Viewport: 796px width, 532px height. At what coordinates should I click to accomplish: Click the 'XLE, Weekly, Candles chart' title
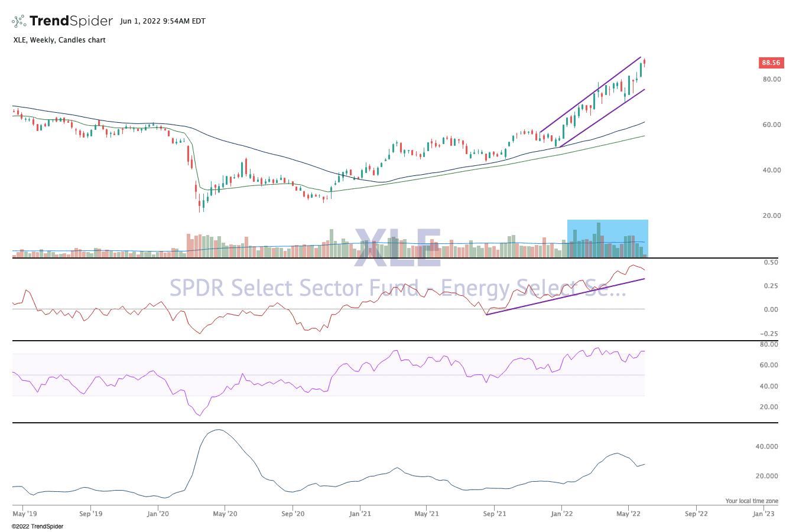click(x=59, y=40)
